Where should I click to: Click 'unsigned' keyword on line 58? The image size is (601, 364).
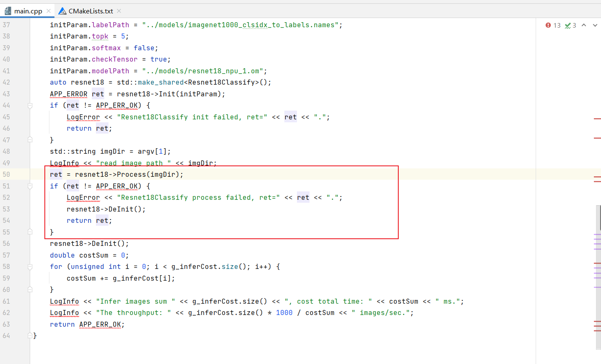pos(88,267)
